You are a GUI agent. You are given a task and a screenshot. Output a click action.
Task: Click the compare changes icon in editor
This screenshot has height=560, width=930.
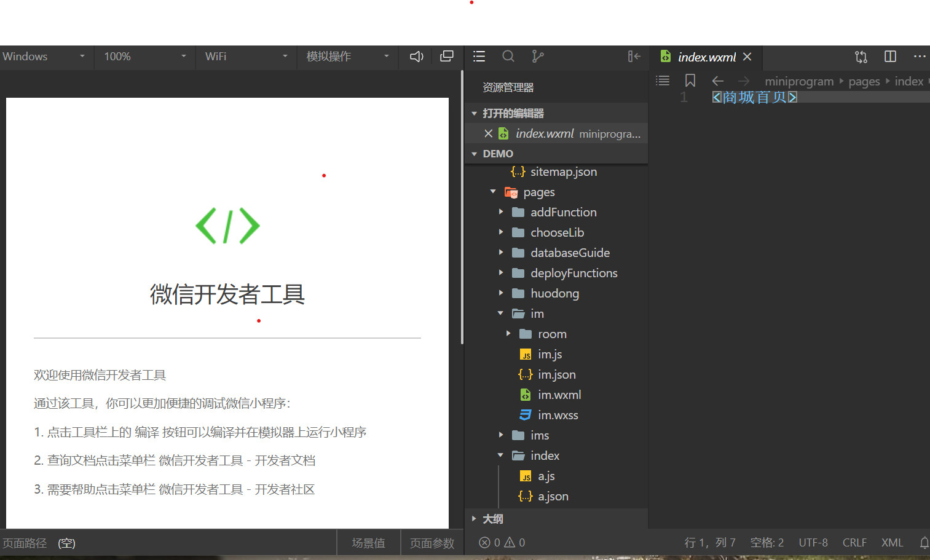click(861, 57)
